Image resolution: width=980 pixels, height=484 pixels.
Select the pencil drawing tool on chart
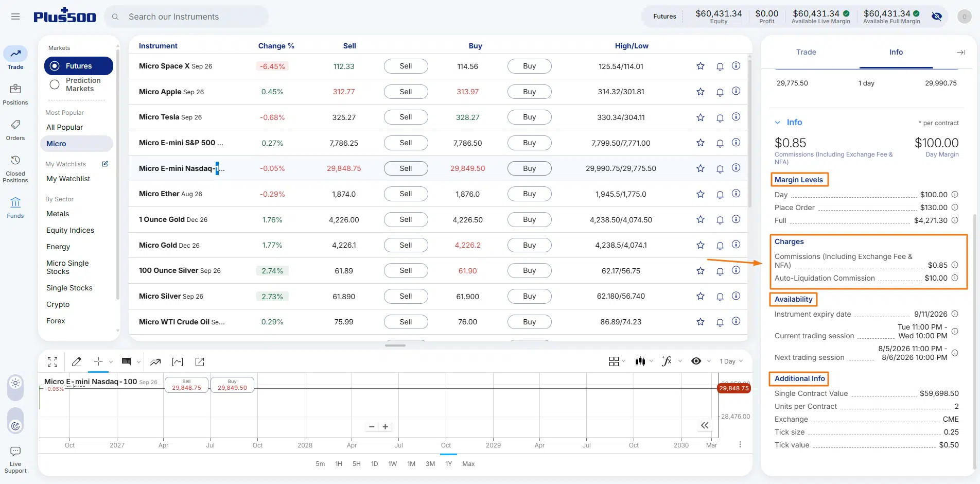coord(77,361)
